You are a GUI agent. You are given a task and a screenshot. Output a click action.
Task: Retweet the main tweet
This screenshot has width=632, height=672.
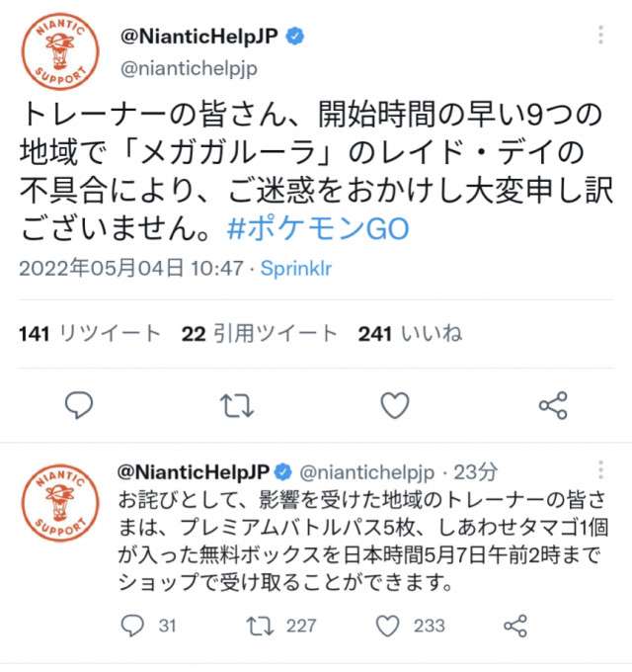[x=237, y=405]
